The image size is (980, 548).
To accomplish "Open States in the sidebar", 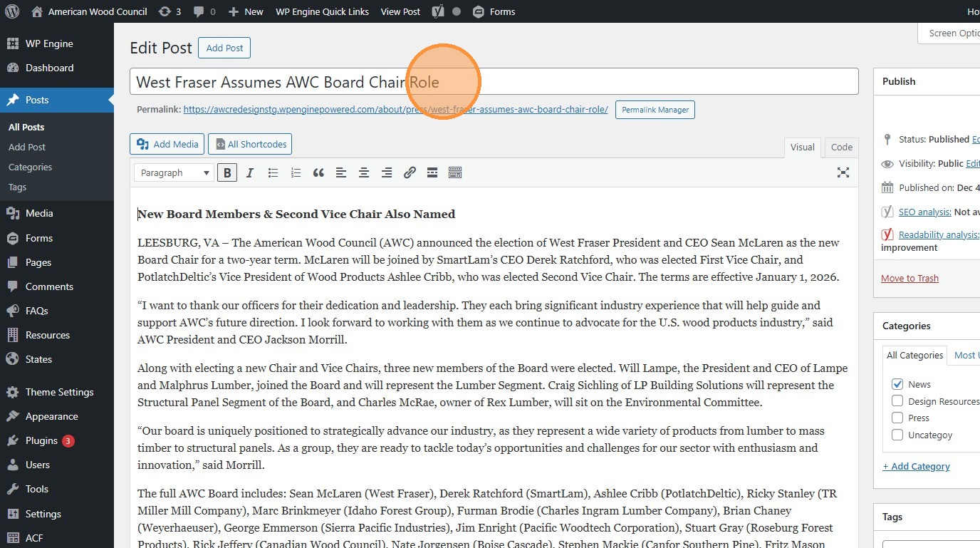I will [57, 359].
